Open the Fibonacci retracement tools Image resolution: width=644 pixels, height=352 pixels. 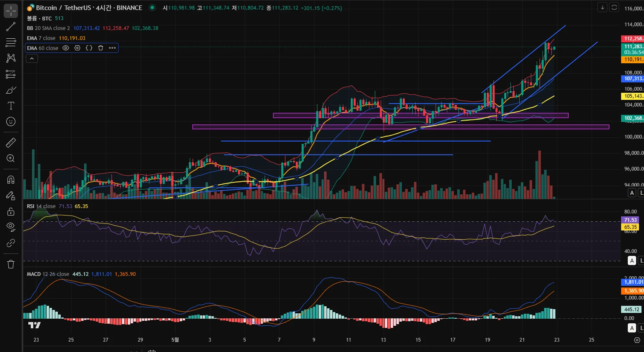point(11,42)
